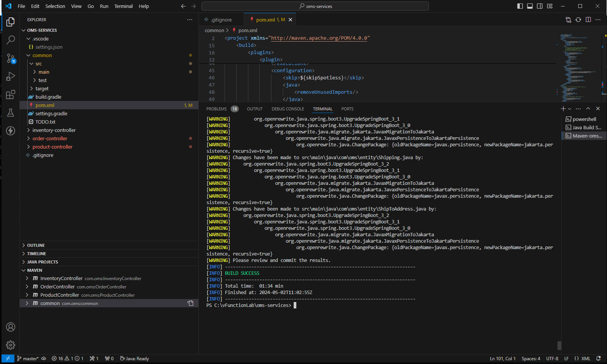Viewport: 607px width, 364px height.
Task: Maximize the terminal panel size
Action: pyautogui.click(x=588, y=109)
